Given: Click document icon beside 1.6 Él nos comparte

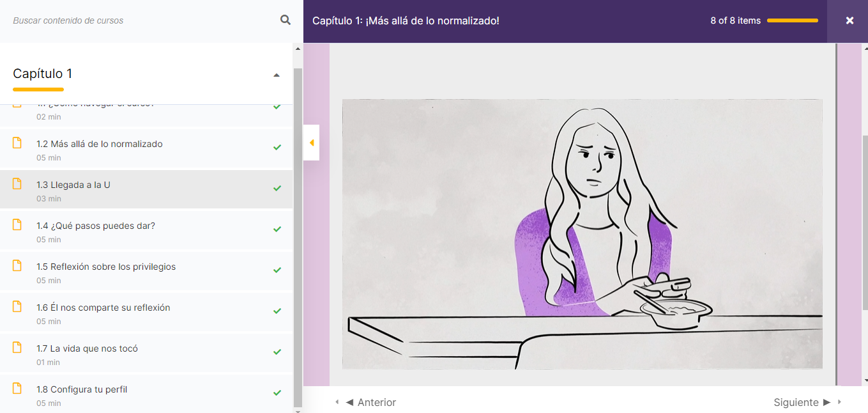Looking at the screenshot, I should 18,306.
